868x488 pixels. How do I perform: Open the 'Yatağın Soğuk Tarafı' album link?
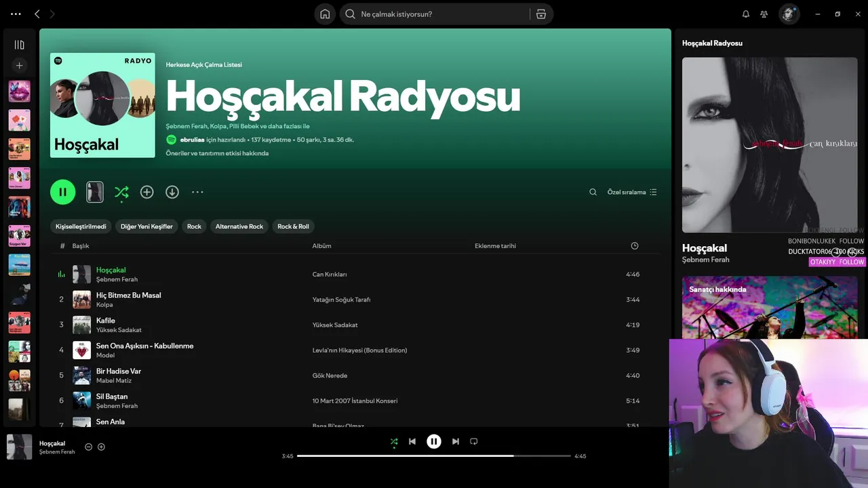point(341,300)
